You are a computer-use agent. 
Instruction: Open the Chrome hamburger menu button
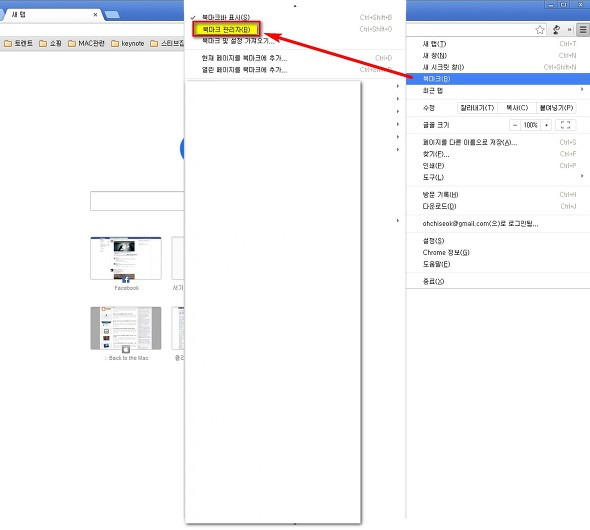point(583,30)
